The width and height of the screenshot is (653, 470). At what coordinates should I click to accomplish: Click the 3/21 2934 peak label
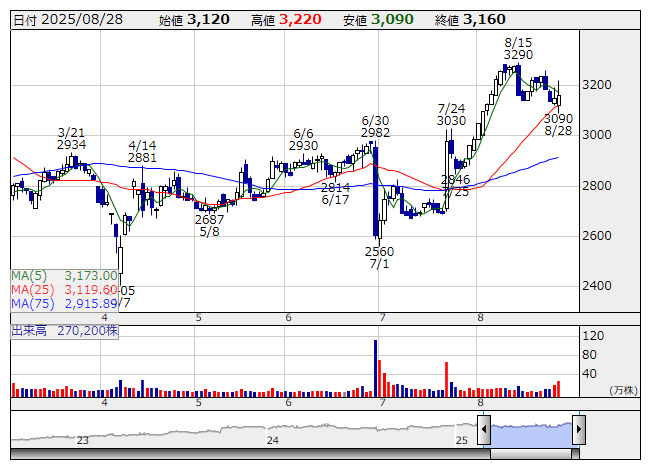click(71, 139)
